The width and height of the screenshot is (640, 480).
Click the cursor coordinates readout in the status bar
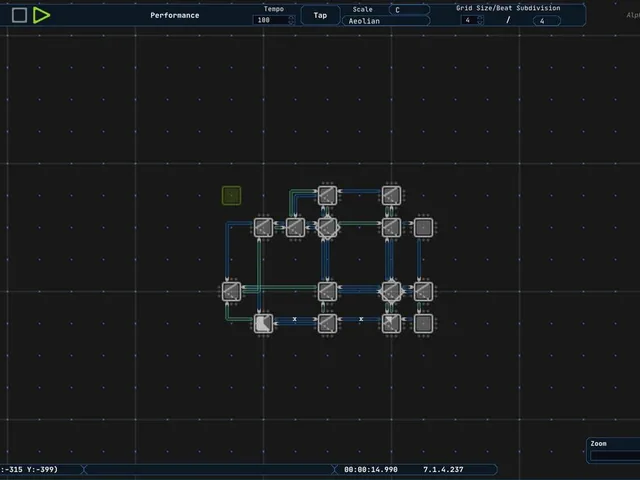[x=29, y=469]
